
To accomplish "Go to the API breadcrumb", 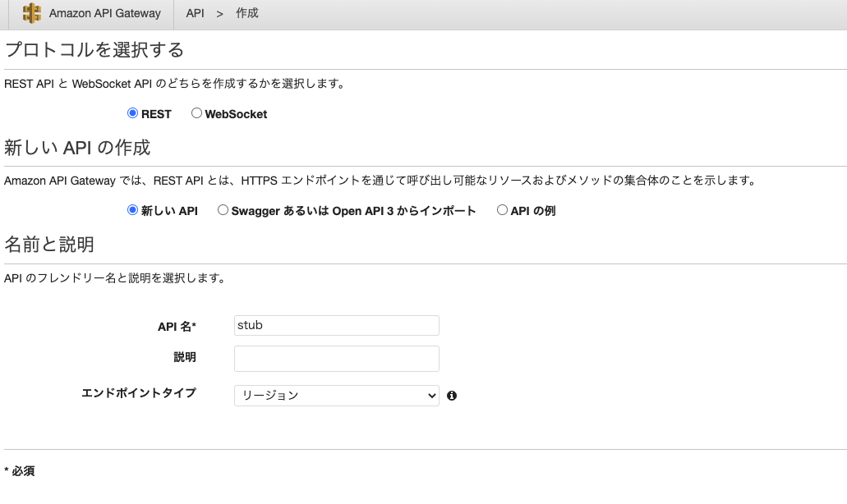I will pyautogui.click(x=195, y=13).
